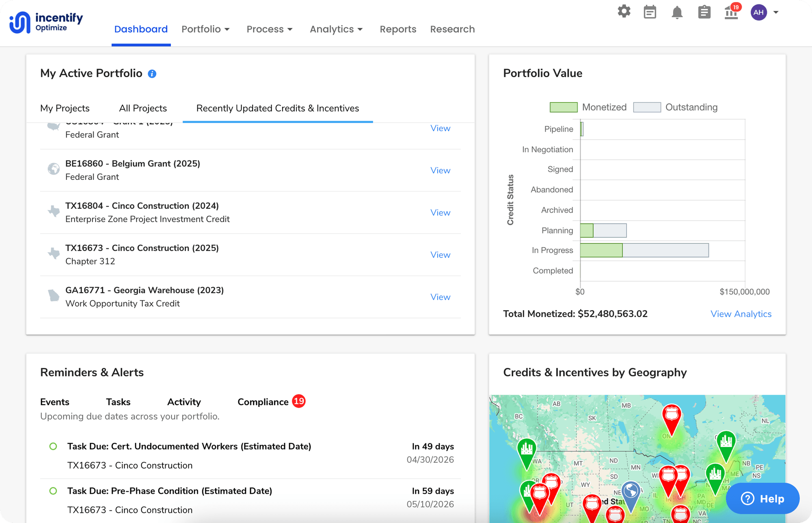Click View link for GA16771 Georgia Warehouse

click(441, 297)
